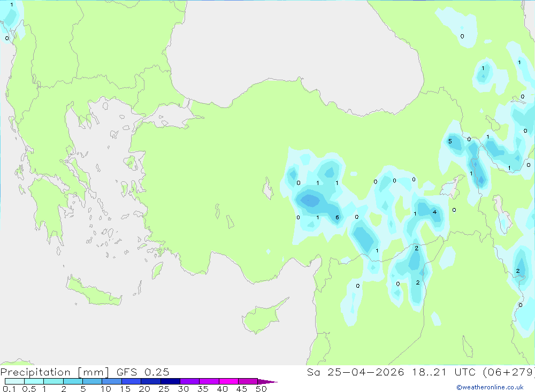The width and height of the screenshot is (535, 392).
Task: Click the '0.5' legend scale label
Action: click(29, 389)
